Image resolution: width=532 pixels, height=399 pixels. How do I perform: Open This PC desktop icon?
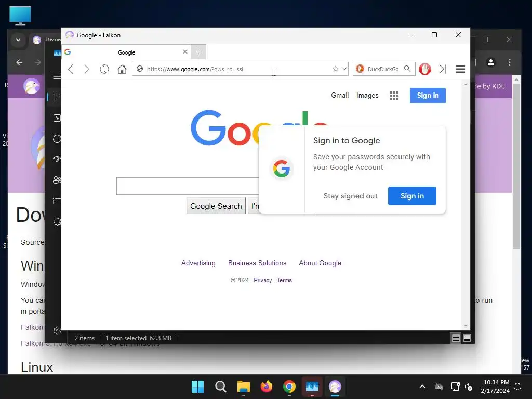[x=20, y=16]
